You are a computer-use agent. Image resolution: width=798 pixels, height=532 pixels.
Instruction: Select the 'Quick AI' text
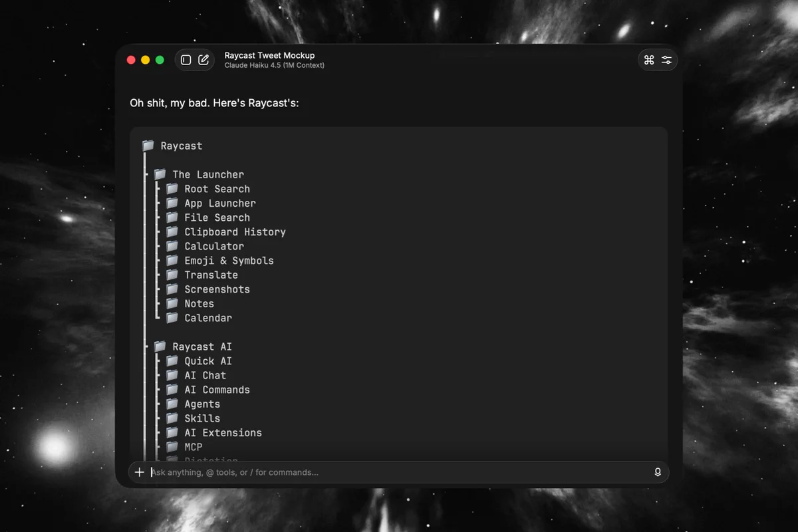tap(208, 361)
